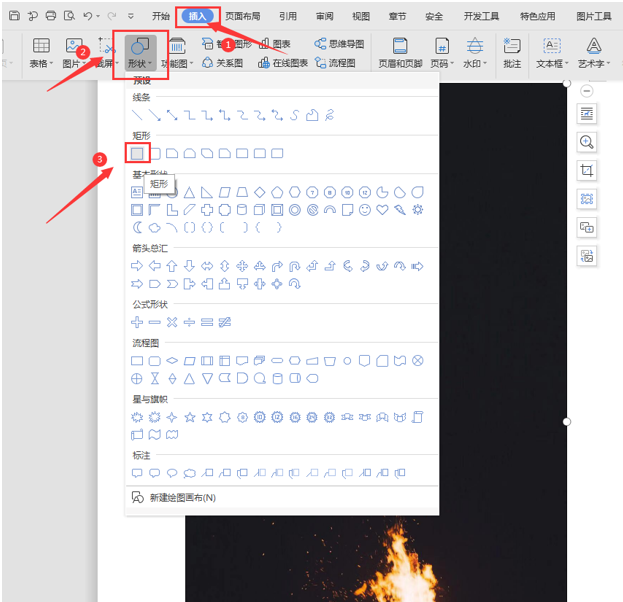Select the plus sign under 公式形状
This screenshot has height=602, width=623.
[x=137, y=322]
